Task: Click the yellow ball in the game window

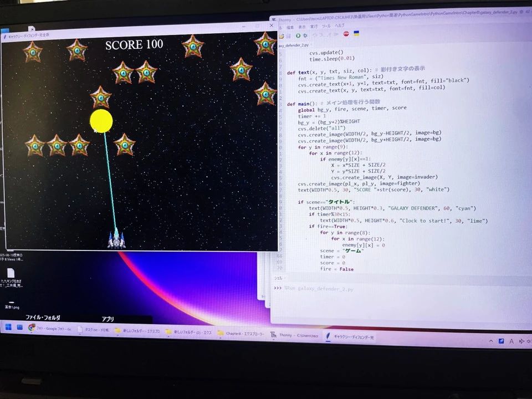Action: point(101,121)
